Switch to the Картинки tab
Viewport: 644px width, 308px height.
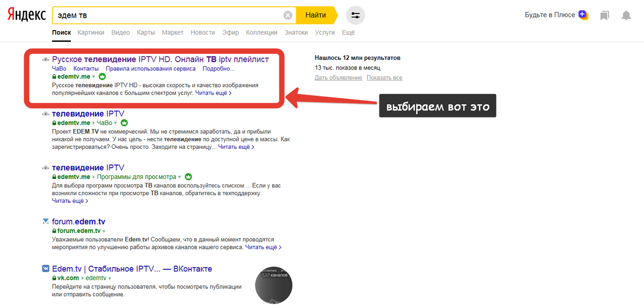click(91, 33)
